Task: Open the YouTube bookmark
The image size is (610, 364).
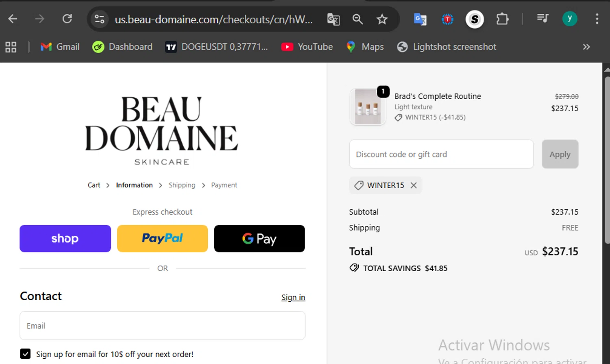Action: pyautogui.click(x=307, y=47)
